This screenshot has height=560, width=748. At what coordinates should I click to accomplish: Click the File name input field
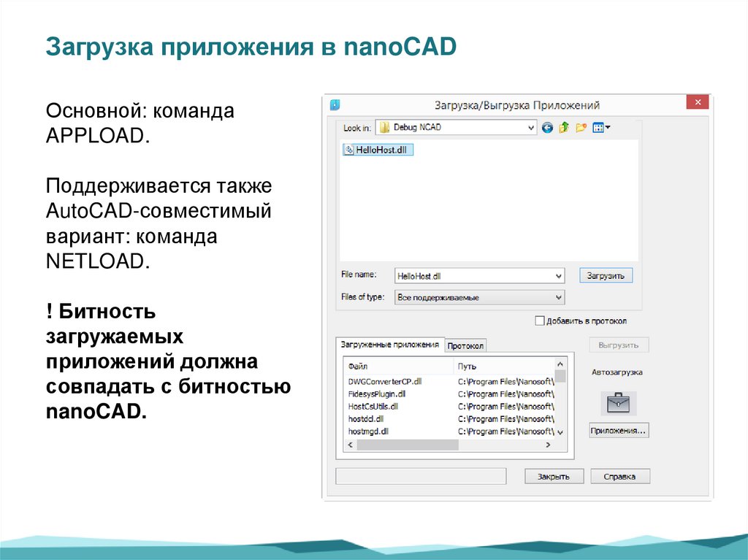474,276
